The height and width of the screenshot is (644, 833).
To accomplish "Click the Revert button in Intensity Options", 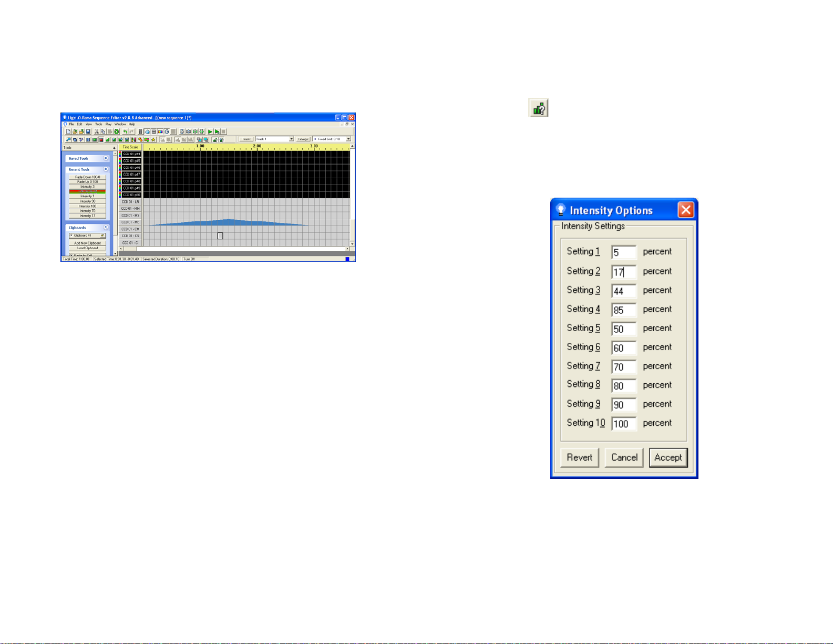I will 580,457.
